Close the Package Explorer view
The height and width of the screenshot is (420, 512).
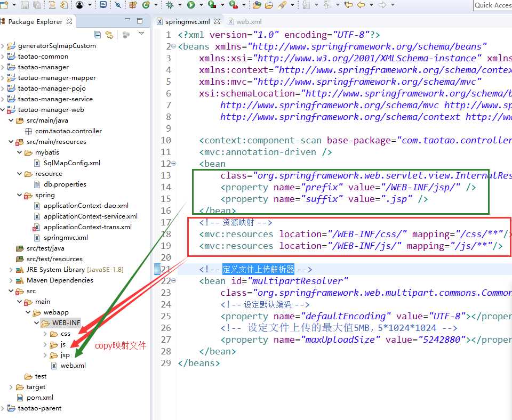69,21
